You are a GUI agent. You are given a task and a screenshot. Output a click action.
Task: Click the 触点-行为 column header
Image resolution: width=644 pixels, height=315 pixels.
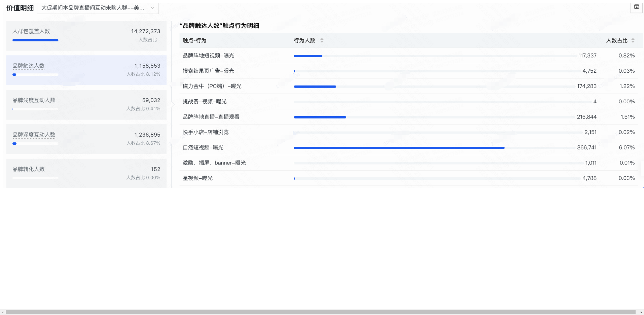[194, 40]
